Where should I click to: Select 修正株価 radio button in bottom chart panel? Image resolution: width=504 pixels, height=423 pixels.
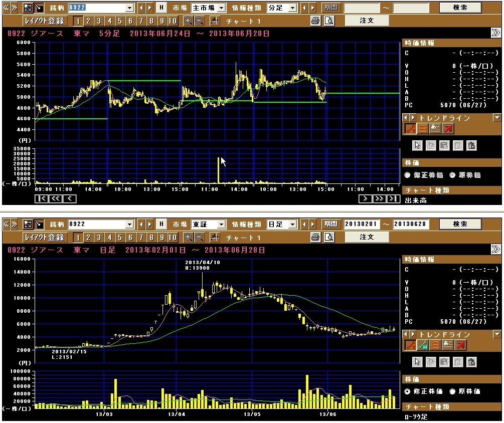pos(408,391)
